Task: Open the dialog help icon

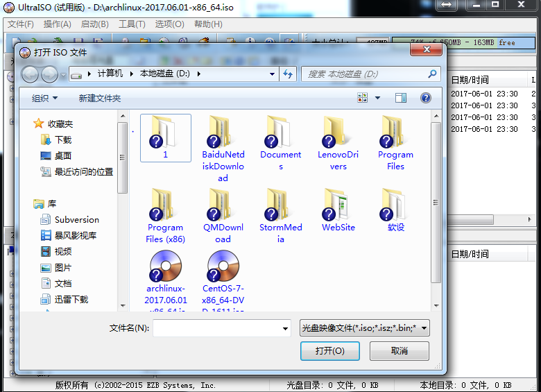Action: 426,98
